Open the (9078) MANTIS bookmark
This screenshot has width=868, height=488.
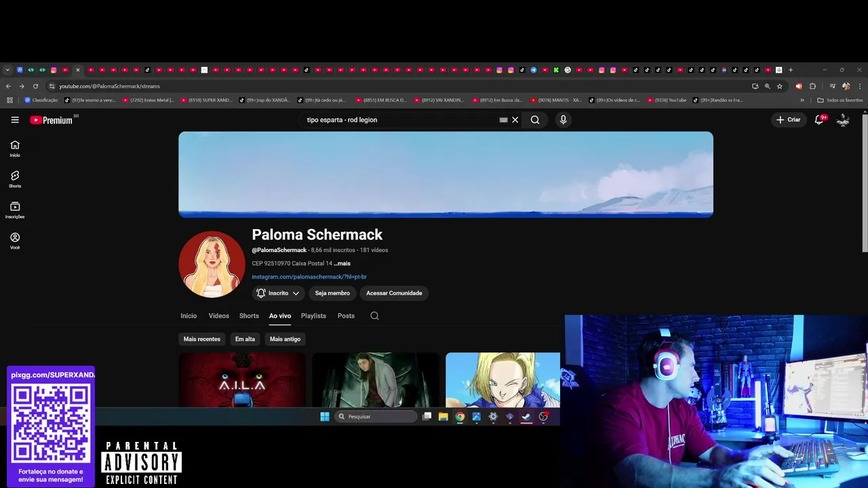pyautogui.click(x=556, y=100)
